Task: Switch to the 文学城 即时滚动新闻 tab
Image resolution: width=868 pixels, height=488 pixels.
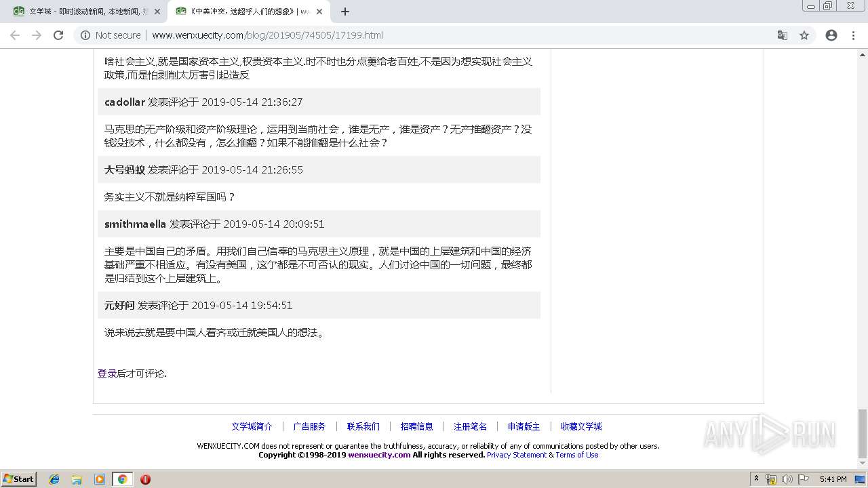Action: (81, 12)
